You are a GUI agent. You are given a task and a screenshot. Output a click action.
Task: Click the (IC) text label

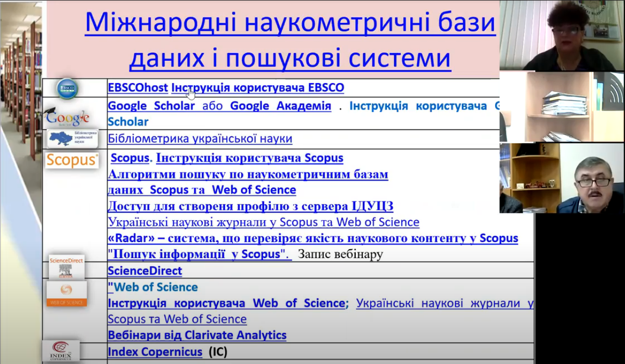(x=218, y=352)
